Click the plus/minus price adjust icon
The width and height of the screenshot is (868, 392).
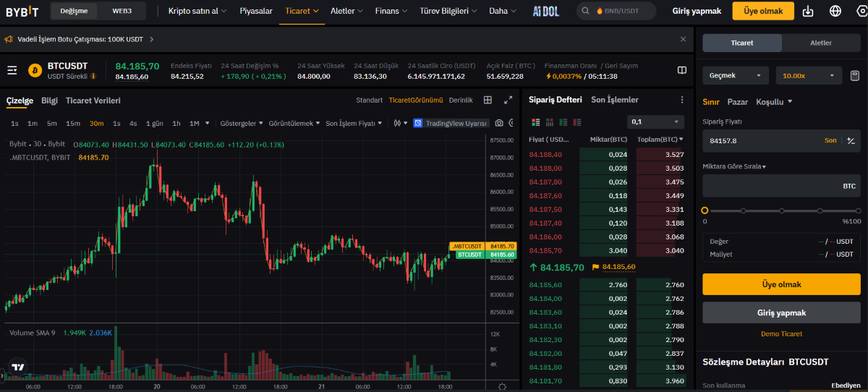pos(851,140)
